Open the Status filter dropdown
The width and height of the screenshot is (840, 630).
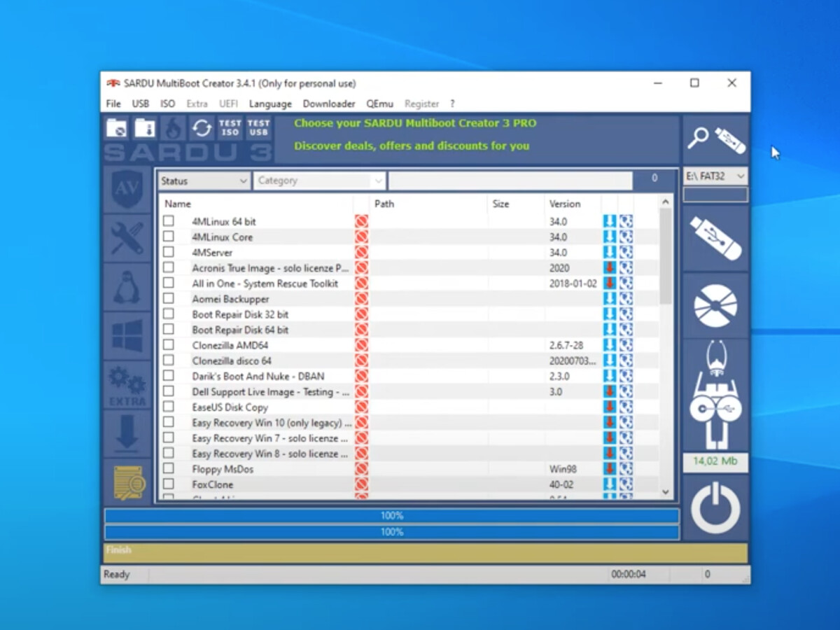[x=204, y=181]
